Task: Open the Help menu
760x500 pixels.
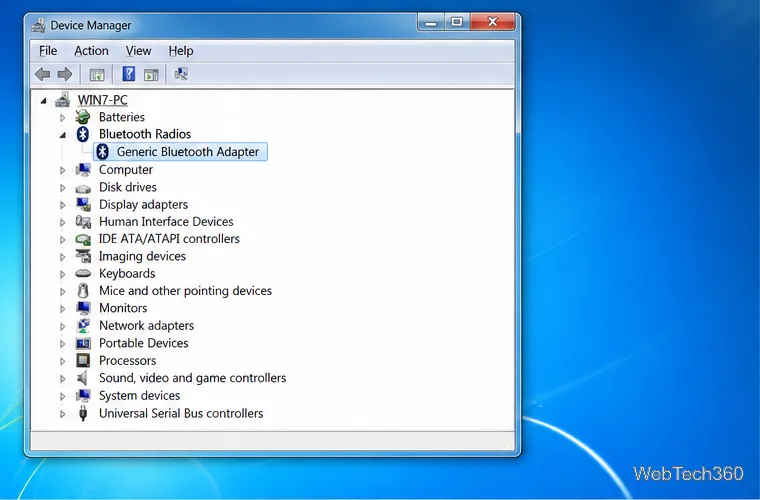Action: click(181, 51)
